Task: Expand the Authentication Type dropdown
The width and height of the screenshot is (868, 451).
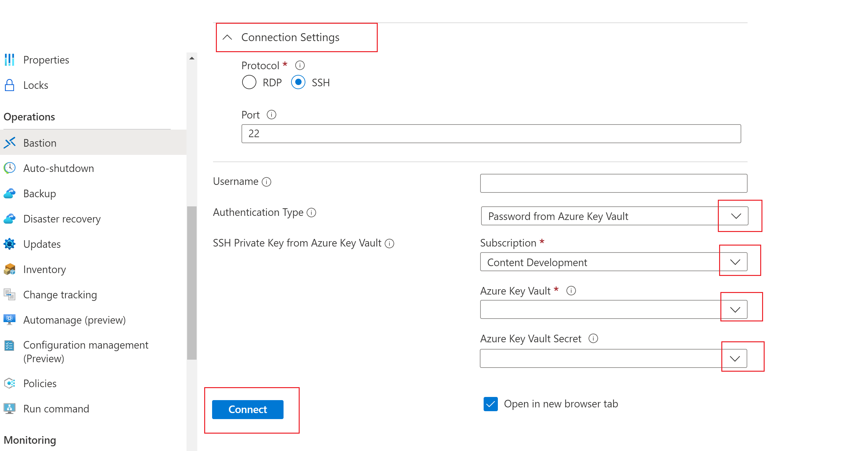Action: click(735, 216)
